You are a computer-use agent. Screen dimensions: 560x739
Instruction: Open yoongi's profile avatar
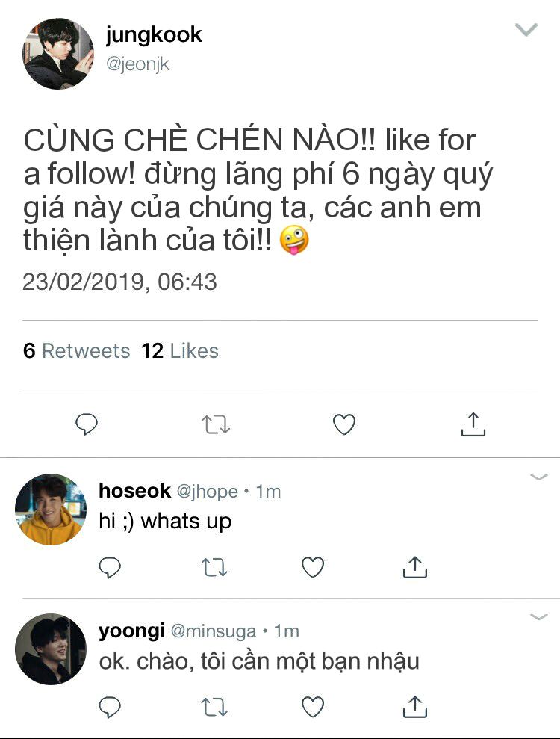(51, 649)
